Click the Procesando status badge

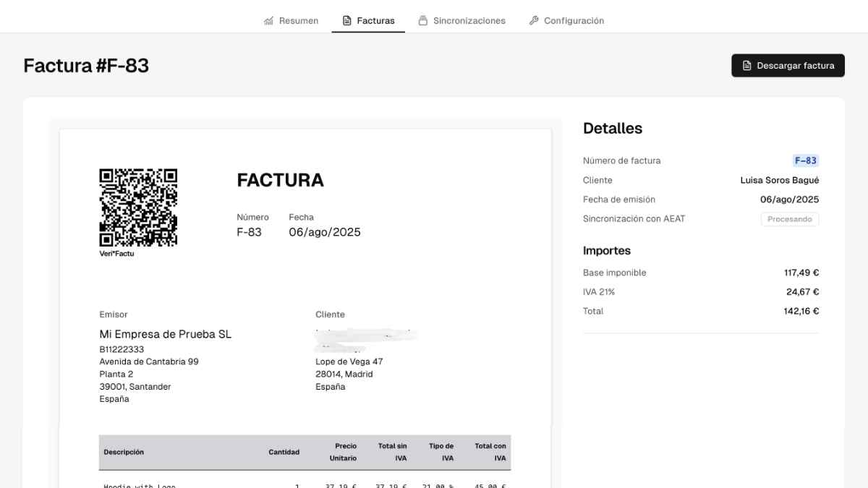tap(790, 218)
